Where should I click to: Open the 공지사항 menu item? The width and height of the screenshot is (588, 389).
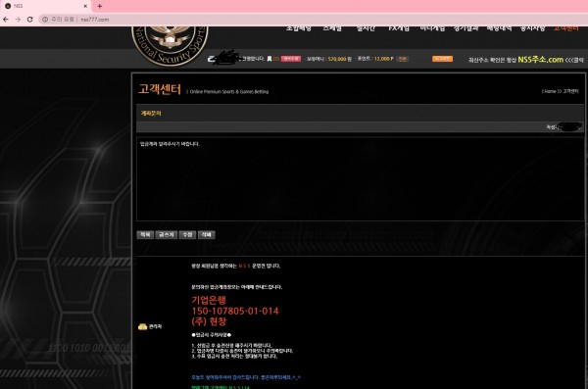tap(532, 28)
